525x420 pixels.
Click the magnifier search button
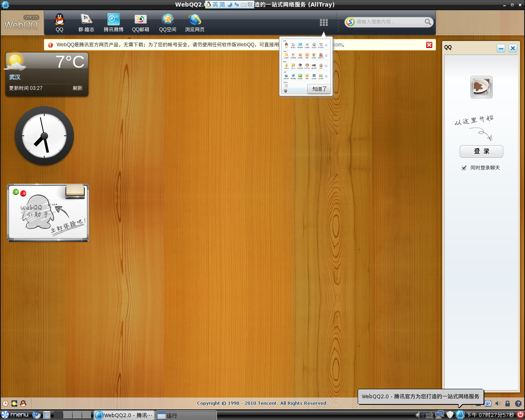pyautogui.click(x=428, y=22)
